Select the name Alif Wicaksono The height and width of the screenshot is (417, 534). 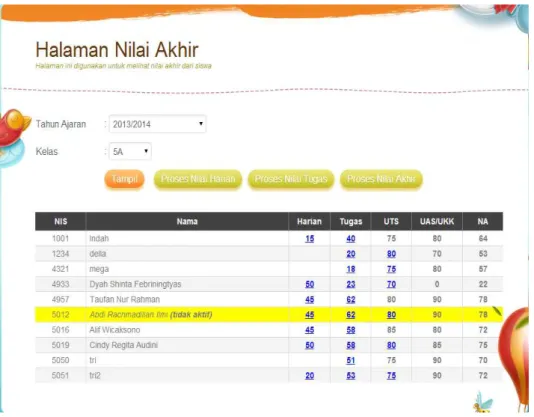115,330
